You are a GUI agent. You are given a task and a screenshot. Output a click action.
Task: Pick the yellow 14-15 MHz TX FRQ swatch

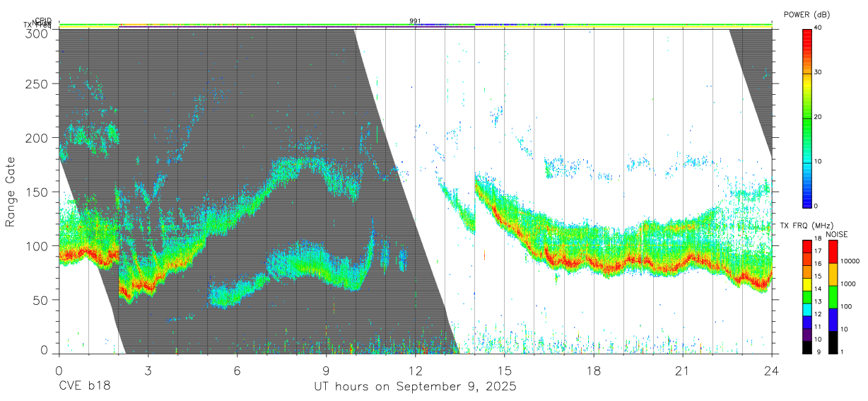(807, 284)
